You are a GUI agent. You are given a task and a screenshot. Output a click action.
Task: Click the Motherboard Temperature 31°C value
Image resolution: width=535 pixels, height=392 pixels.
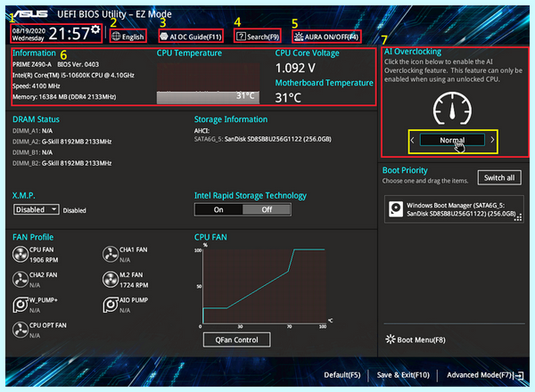coord(288,98)
